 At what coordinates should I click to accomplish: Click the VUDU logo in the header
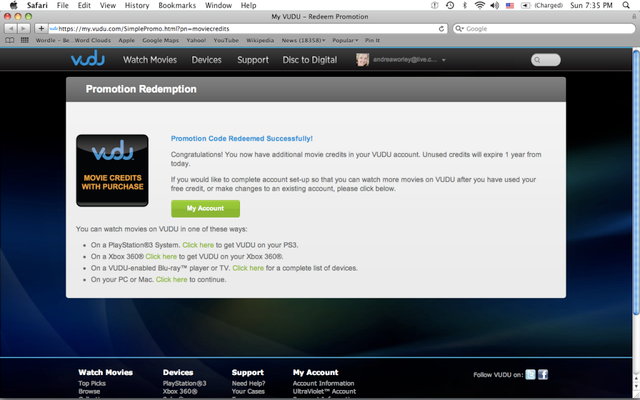coord(88,59)
